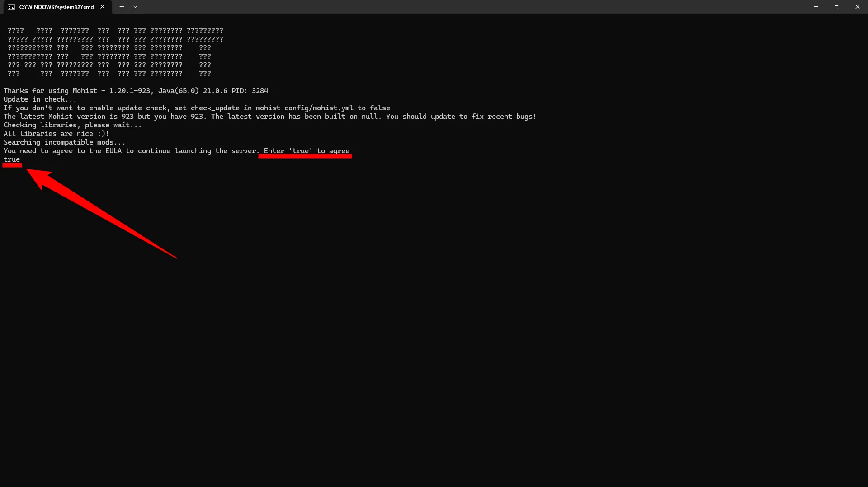
Task: Click the typed 'true' input line
Action: coord(12,159)
